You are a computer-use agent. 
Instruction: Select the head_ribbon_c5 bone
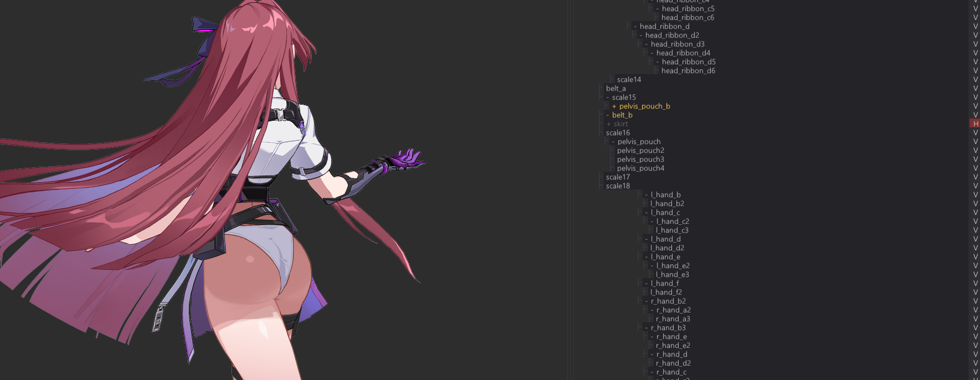[688, 8]
